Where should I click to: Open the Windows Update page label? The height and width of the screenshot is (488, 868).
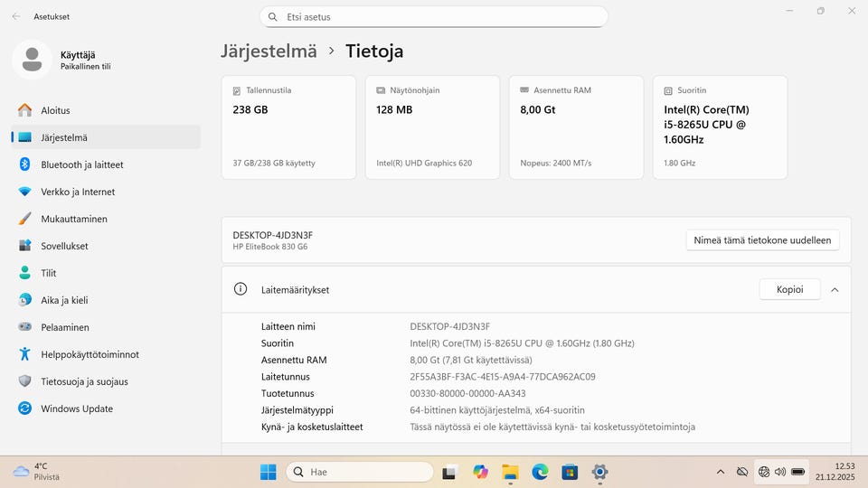pos(77,408)
